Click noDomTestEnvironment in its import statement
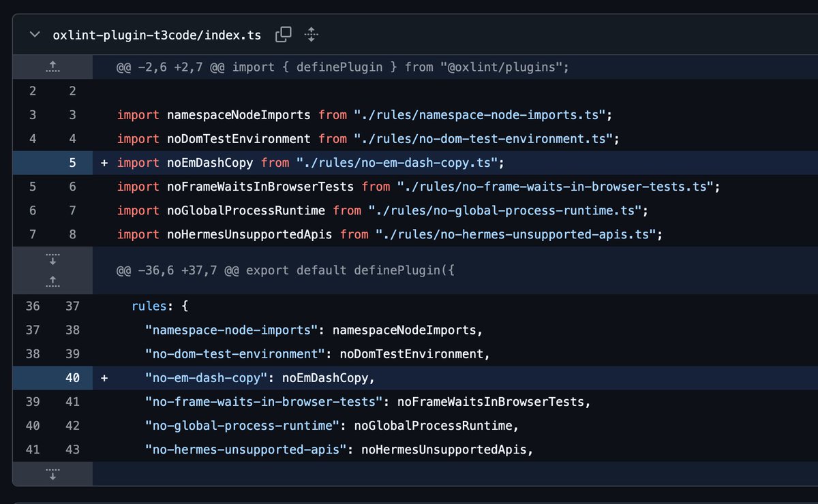This screenshot has width=818, height=504. click(239, 139)
